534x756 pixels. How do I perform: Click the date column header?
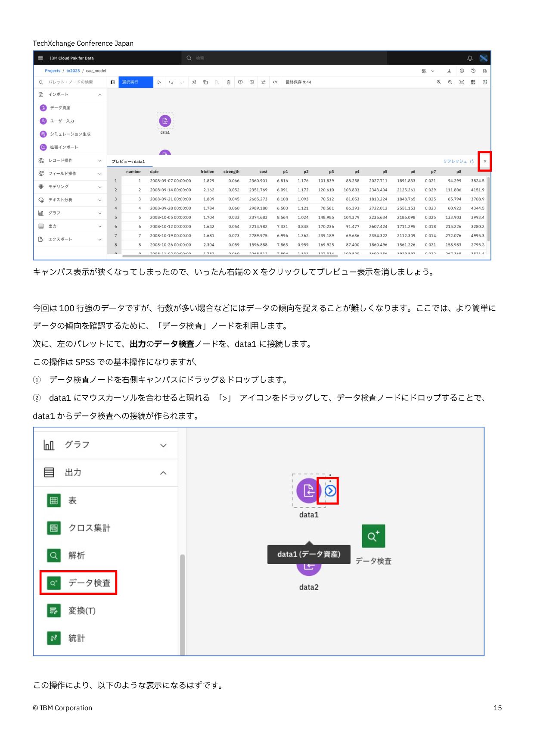pyautogui.click(x=154, y=172)
